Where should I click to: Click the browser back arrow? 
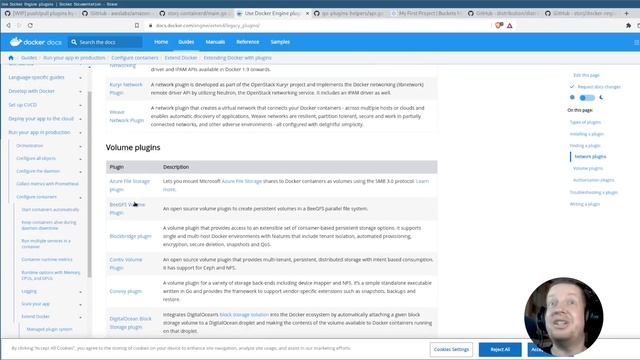point(9,25)
